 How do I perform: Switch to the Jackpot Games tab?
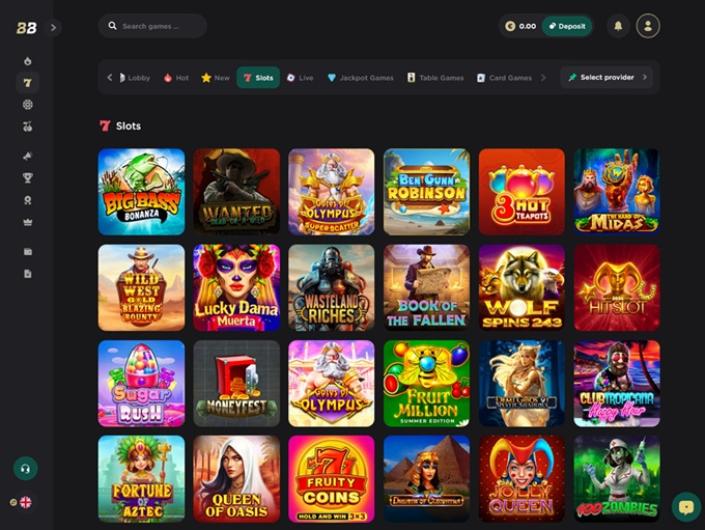pyautogui.click(x=361, y=78)
